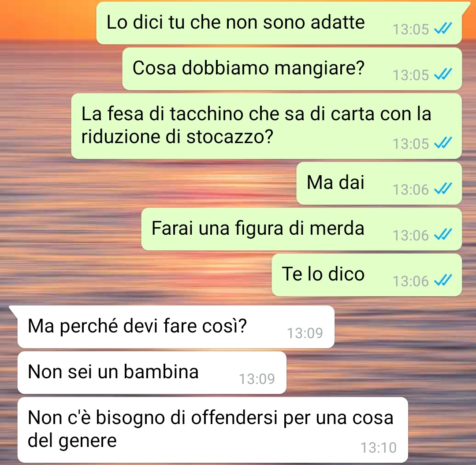Screen dimensions: 476x465
Task: Select 'Farai una figura di merda' bubble
Action: (x=301, y=229)
